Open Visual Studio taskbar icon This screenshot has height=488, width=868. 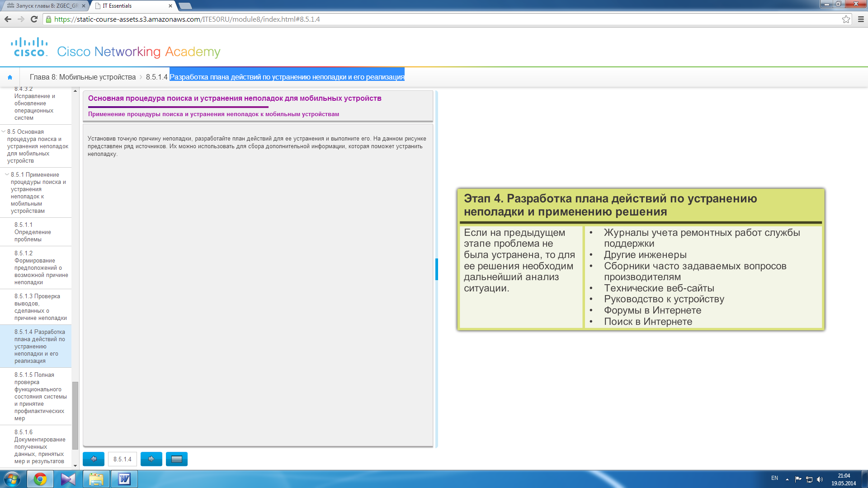[68, 479]
